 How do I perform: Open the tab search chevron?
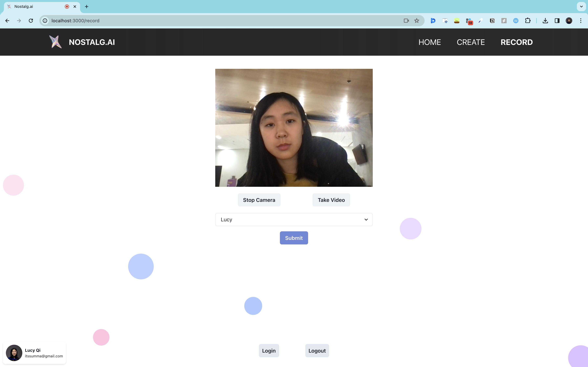(x=581, y=7)
